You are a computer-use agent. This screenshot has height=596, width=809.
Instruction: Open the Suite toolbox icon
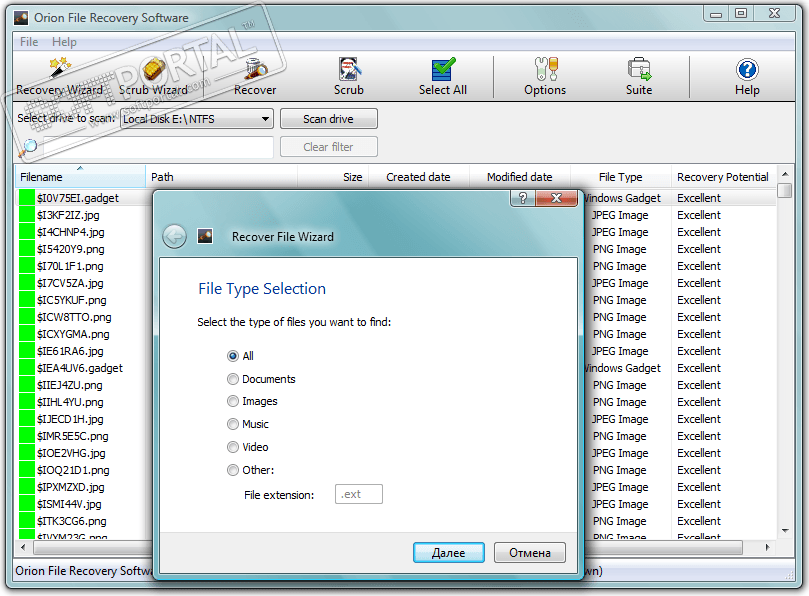pyautogui.click(x=639, y=68)
